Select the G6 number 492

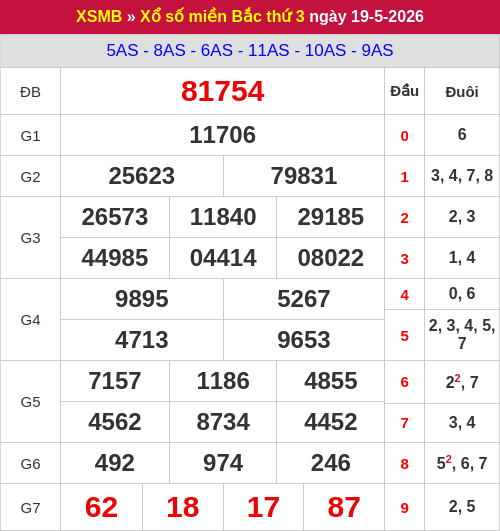pos(115,463)
